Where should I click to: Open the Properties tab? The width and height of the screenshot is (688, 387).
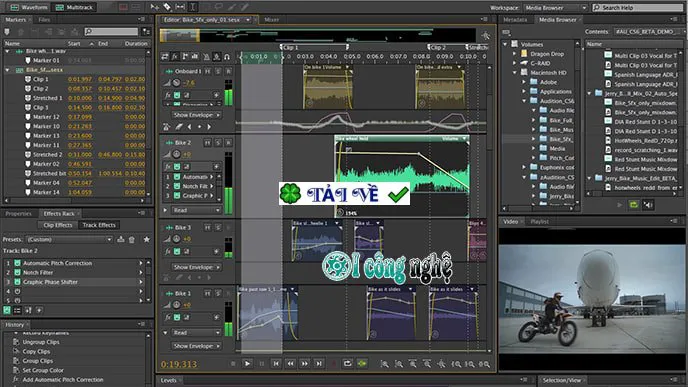18,214
